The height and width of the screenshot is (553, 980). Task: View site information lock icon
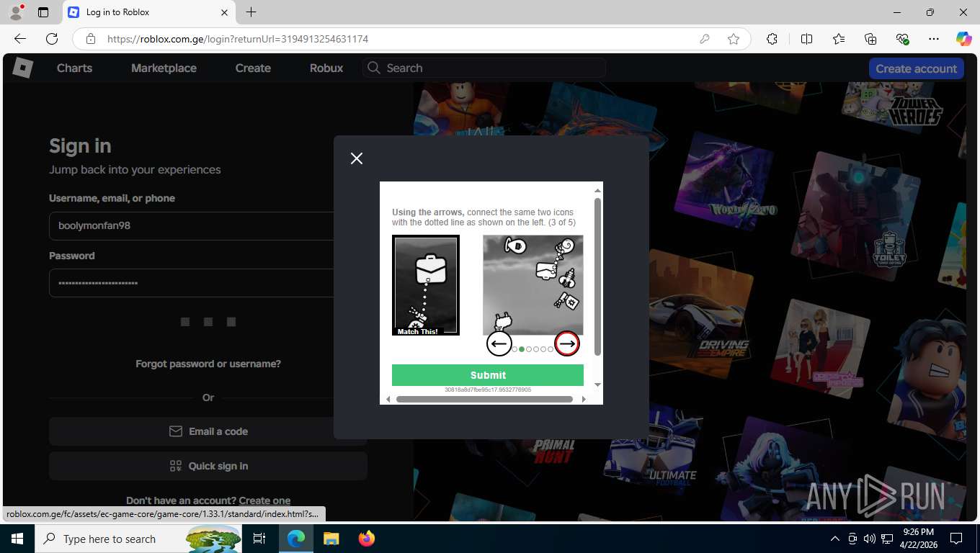[90, 39]
